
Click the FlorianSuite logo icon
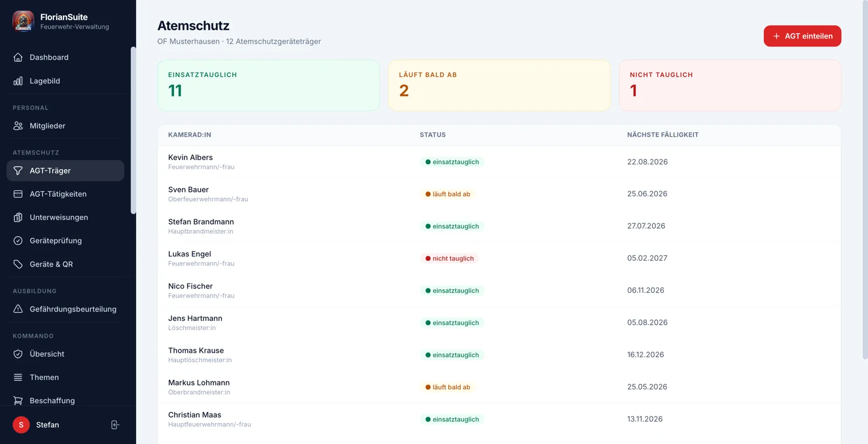(23, 22)
